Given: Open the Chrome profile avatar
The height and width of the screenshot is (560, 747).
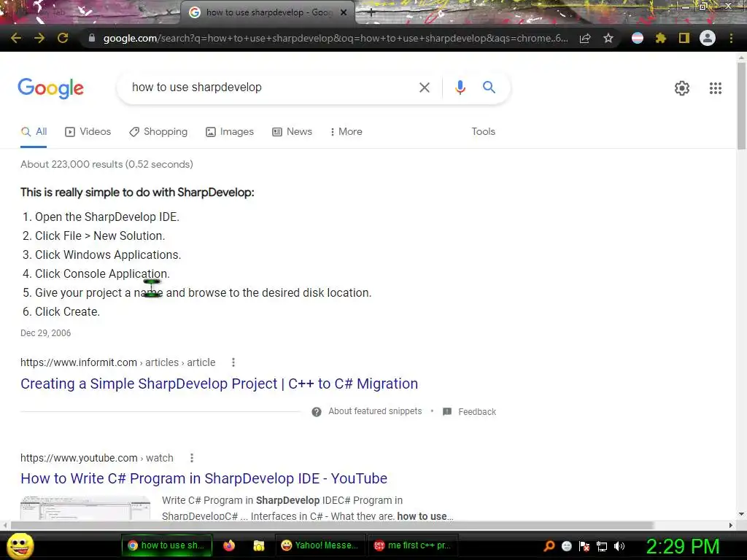Looking at the screenshot, I should pyautogui.click(x=708, y=38).
